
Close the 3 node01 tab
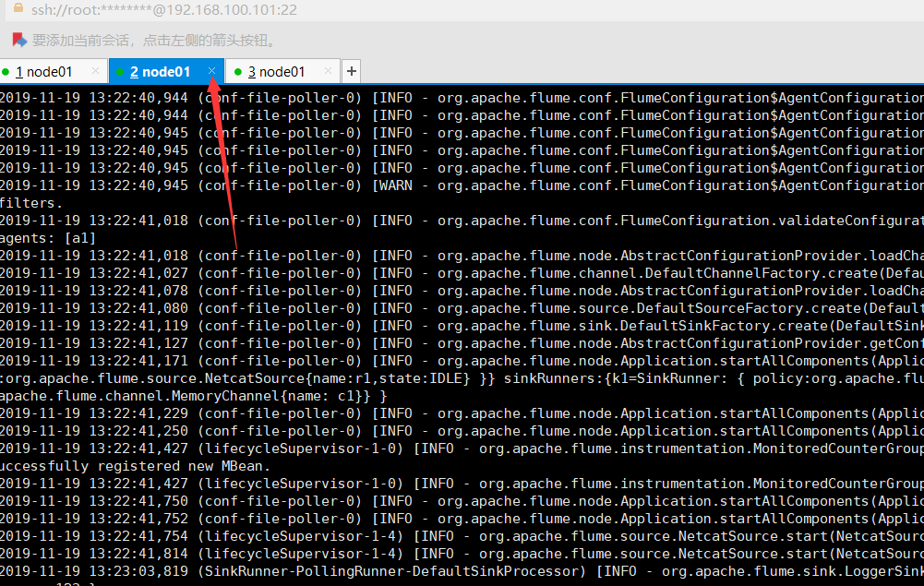coord(329,71)
